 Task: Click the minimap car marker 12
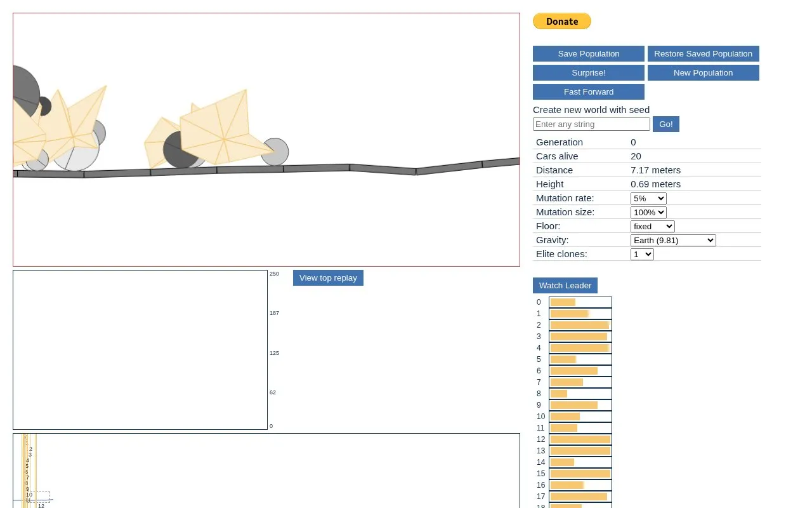coord(41,505)
